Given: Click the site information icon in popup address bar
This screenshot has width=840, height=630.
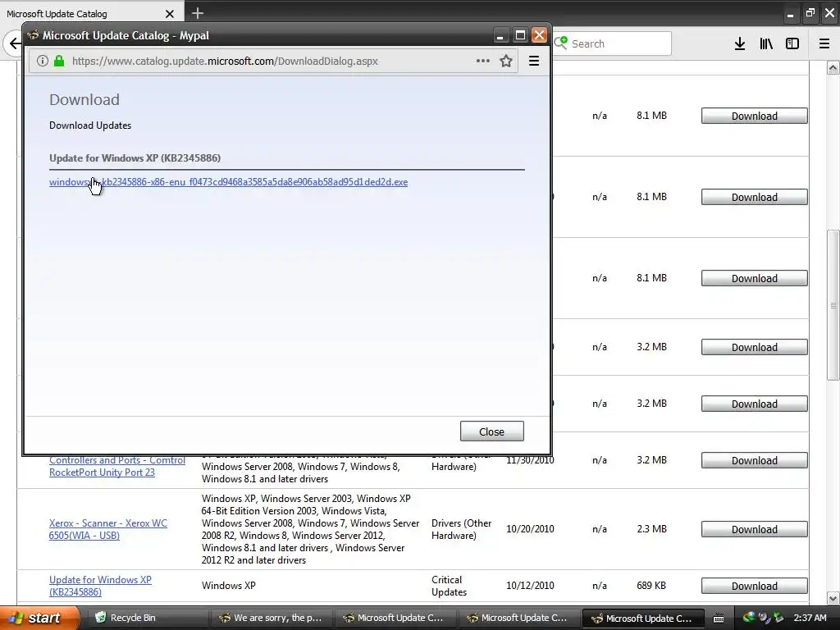Looking at the screenshot, I should 43,61.
